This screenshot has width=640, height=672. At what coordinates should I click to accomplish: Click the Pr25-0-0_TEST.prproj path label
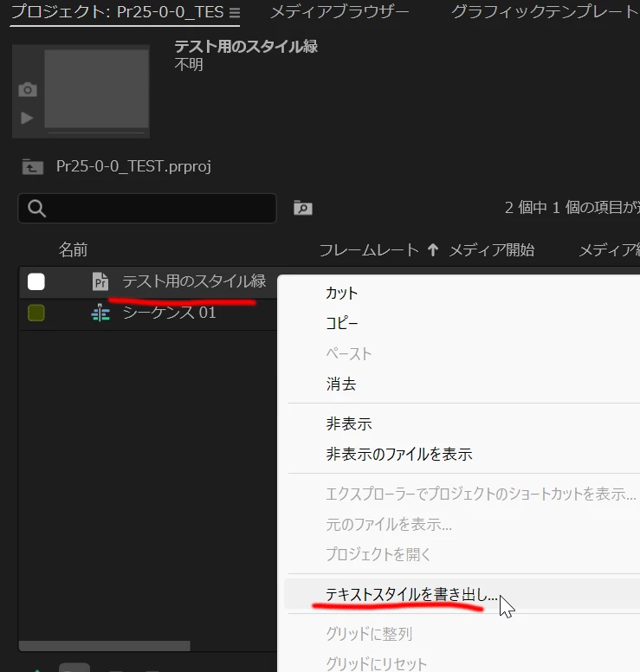pyautogui.click(x=133, y=166)
